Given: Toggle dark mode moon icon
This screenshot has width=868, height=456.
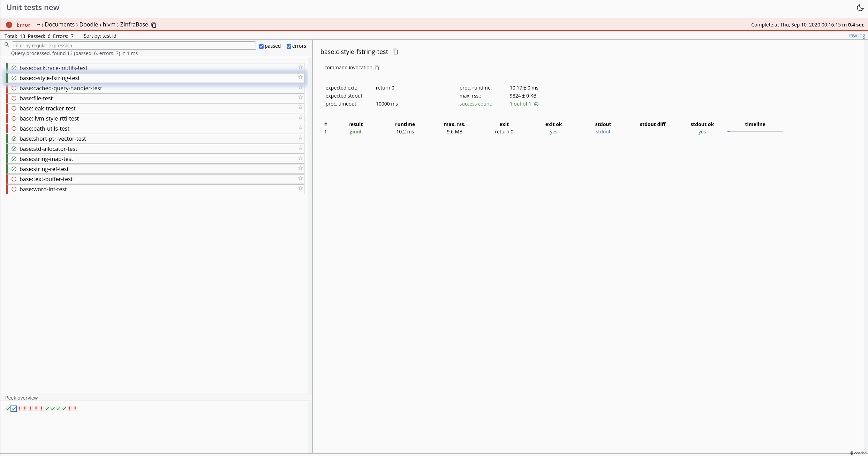Looking at the screenshot, I should pyautogui.click(x=860, y=8).
